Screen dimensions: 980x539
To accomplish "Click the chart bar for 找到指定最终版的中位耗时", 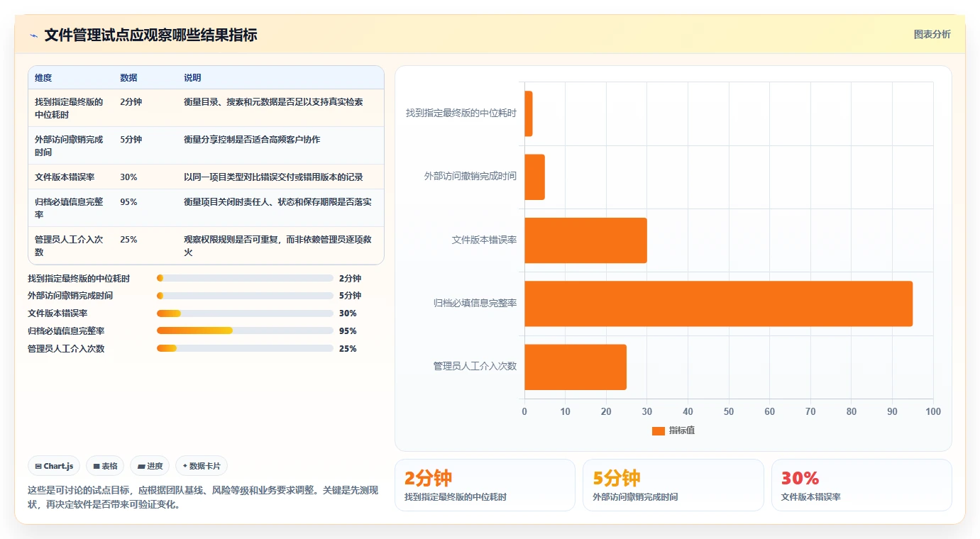I will point(529,113).
